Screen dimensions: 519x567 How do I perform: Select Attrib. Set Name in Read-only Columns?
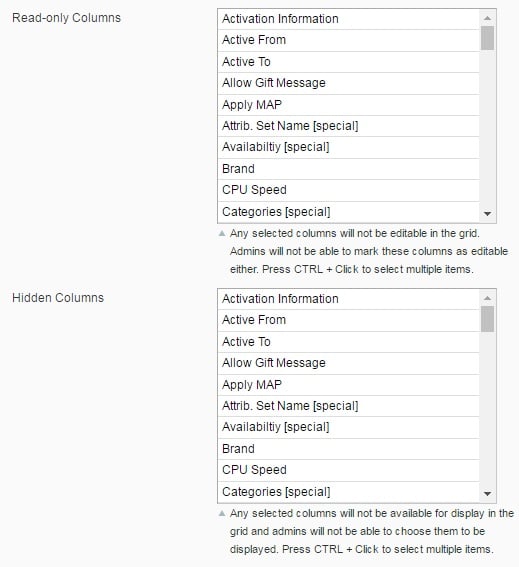pos(349,126)
